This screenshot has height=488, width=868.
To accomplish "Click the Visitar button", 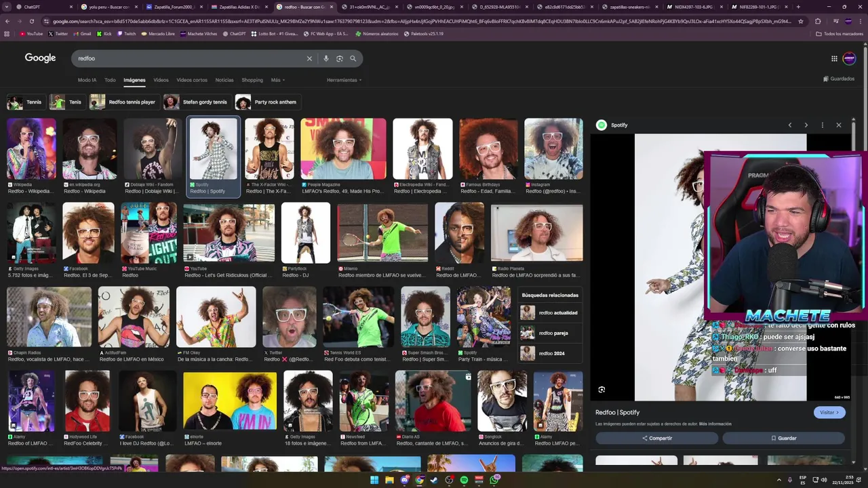I will pyautogui.click(x=829, y=412).
